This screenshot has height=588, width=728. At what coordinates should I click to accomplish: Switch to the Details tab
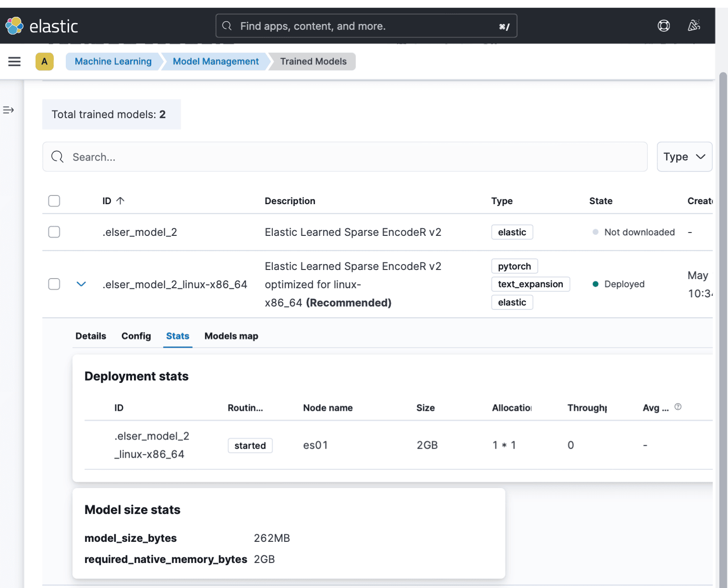[91, 336]
